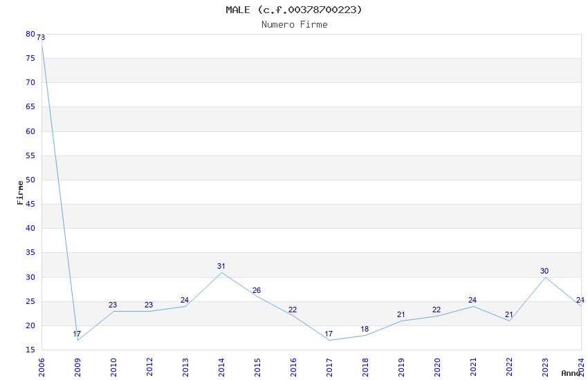This screenshot has width=588, height=380.
Task: Click the x-axis year label 2018
Action: (365, 368)
